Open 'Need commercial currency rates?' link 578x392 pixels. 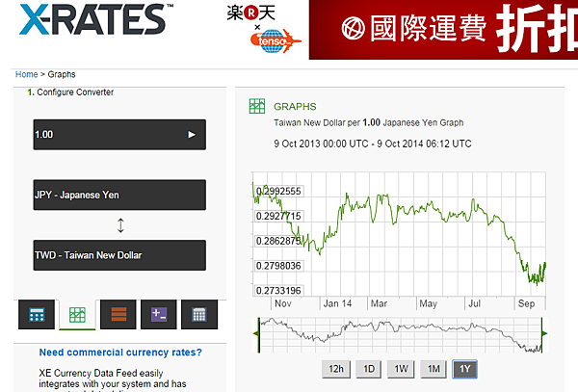(x=120, y=353)
